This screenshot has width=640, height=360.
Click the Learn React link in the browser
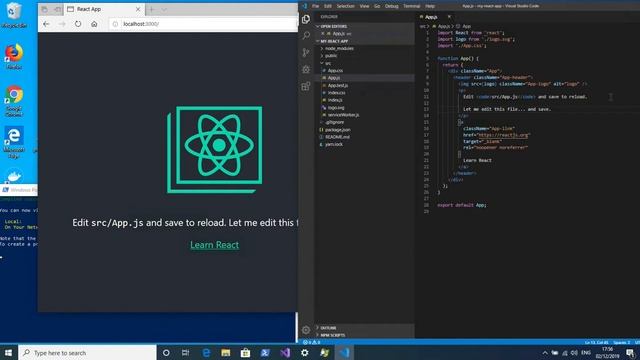(x=215, y=244)
